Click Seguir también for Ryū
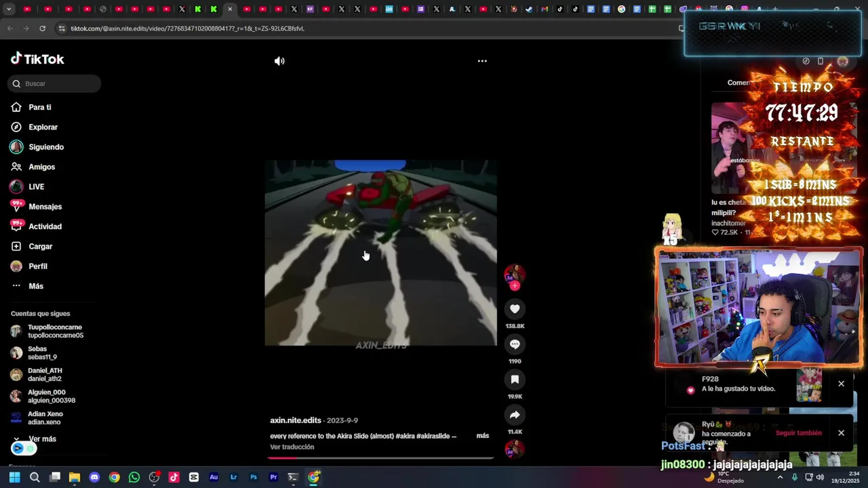The width and height of the screenshot is (868, 488). 798,433
